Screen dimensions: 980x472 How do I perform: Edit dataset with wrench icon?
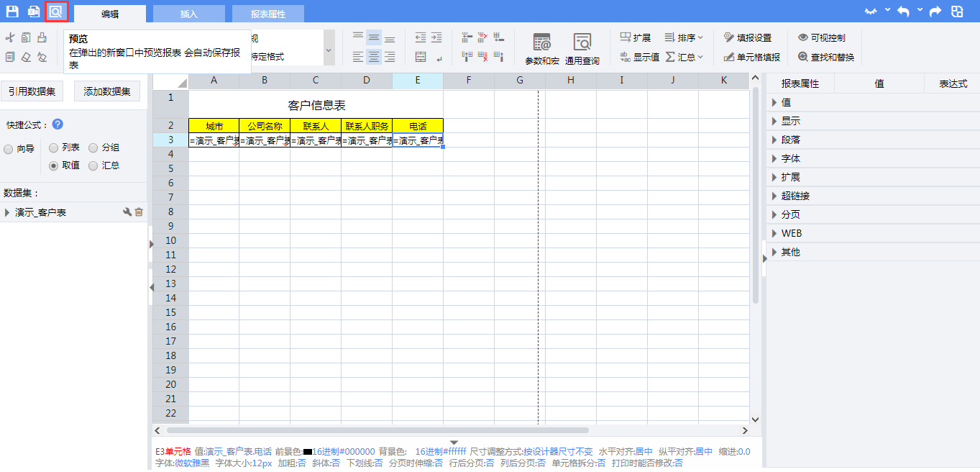[x=127, y=212]
